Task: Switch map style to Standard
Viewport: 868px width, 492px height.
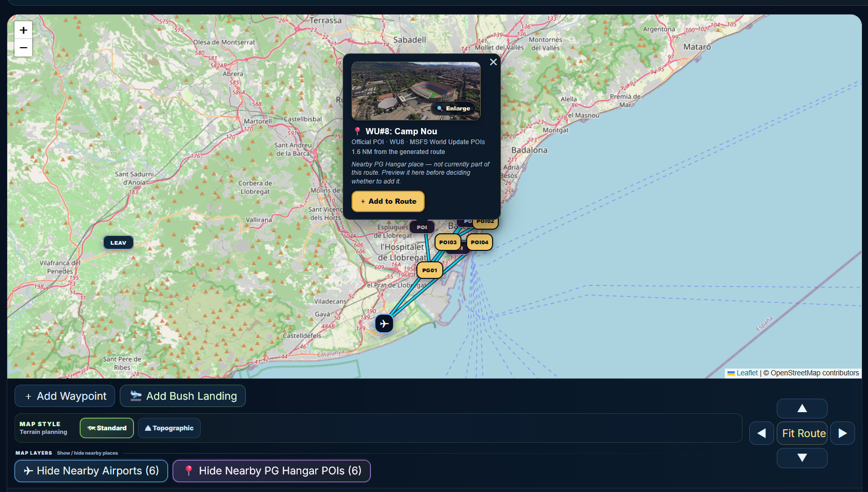Action: [107, 428]
